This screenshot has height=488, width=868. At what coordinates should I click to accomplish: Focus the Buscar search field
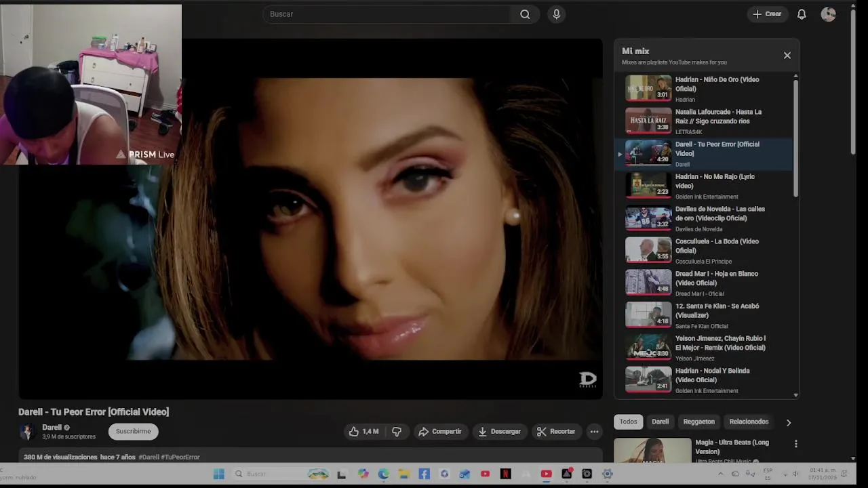(387, 14)
